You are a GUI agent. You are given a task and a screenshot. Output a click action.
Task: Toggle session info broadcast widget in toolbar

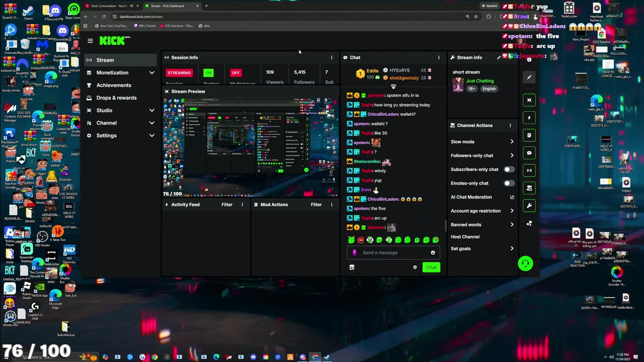(529, 170)
